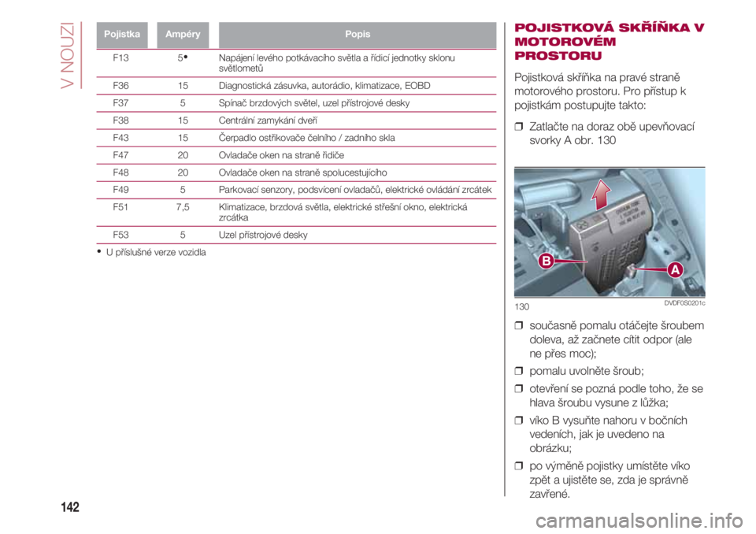Click the step 'pomalu uvolněte šroub;'

[x=587, y=371]
